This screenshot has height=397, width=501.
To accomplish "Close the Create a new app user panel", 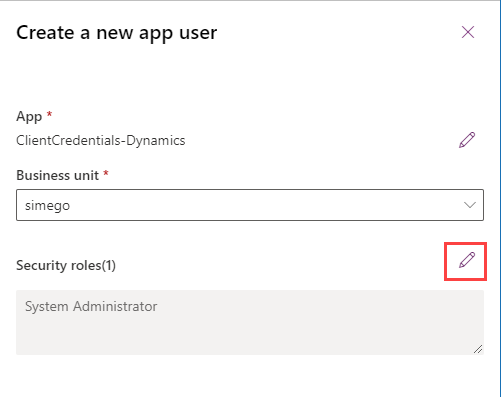I will [468, 32].
